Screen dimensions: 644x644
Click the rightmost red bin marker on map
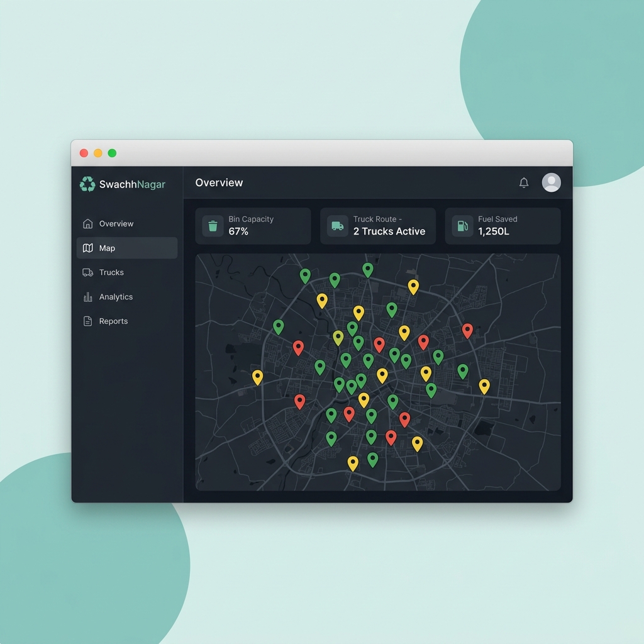pyautogui.click(x=467, y=330)
